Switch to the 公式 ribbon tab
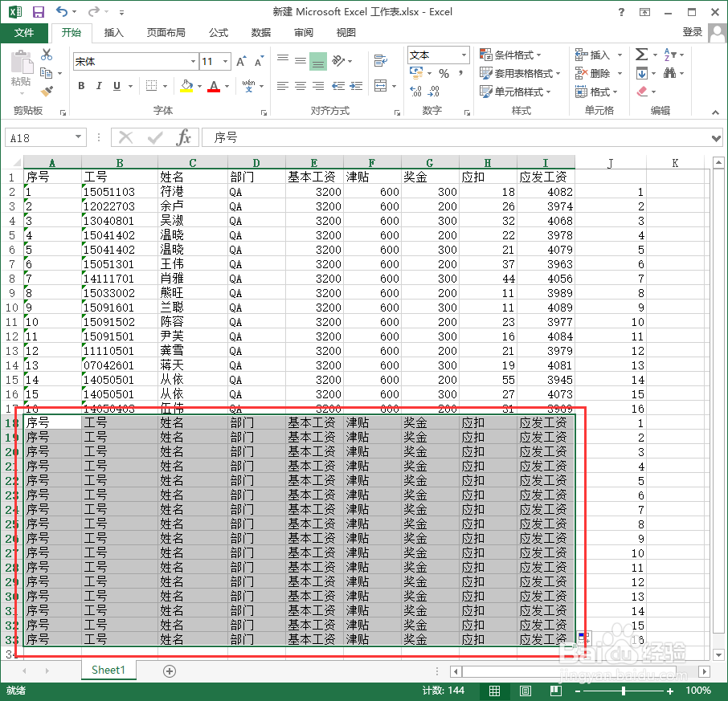Viewport: 728px width, 701px height. click(x=219, y=32)
